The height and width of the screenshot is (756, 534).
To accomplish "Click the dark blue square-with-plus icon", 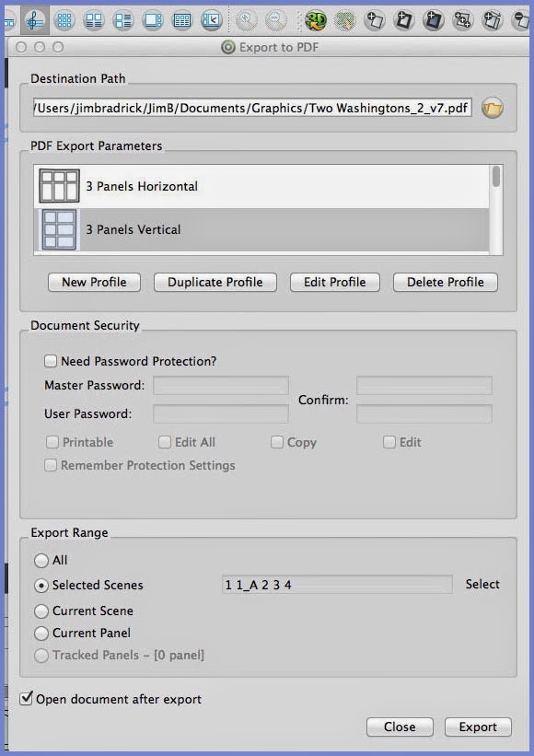I will coord(433,20).
